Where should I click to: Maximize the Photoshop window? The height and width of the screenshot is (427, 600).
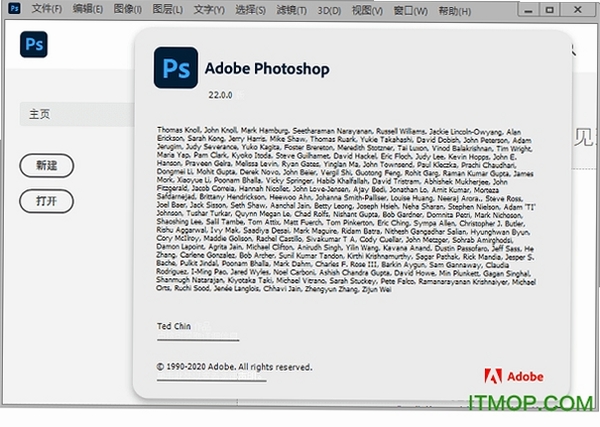point(549,10)
